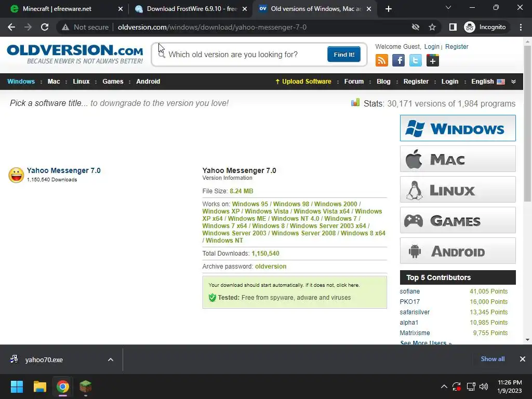Select Windows in the navigation bar

coord(21,82)
